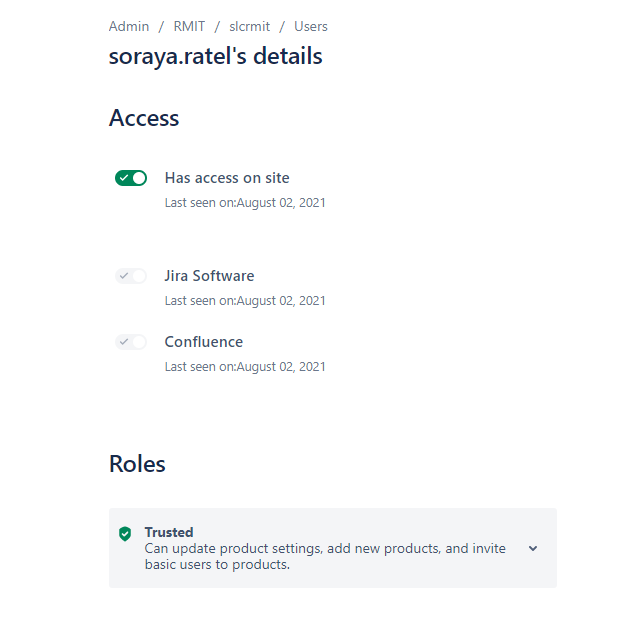Click the green shield icon beside Trusted
The height and width of the screenshot is (630, 631).
click(125, 534)
